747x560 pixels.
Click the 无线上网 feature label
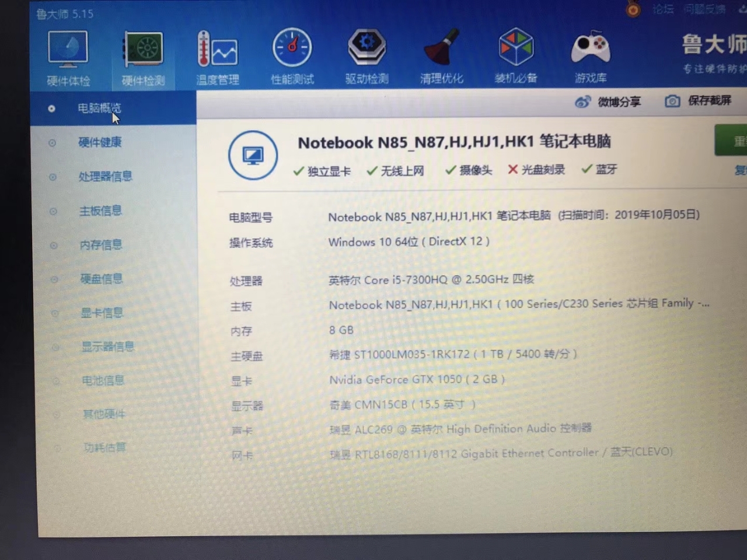pos(402,170)
